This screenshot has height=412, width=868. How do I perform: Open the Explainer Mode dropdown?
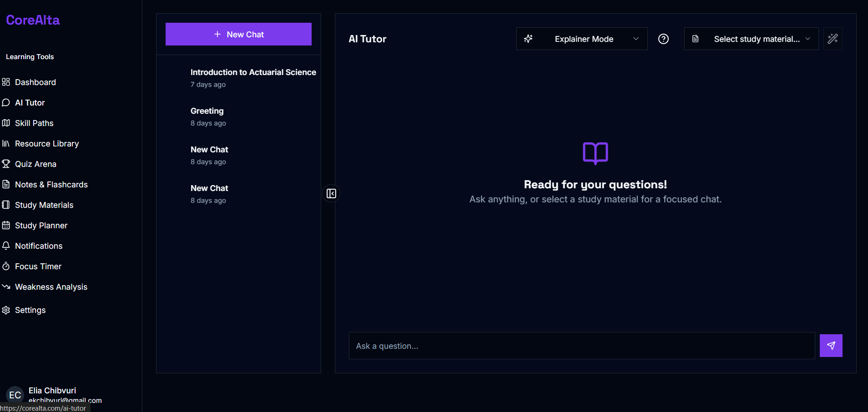[x=584, y=39]
